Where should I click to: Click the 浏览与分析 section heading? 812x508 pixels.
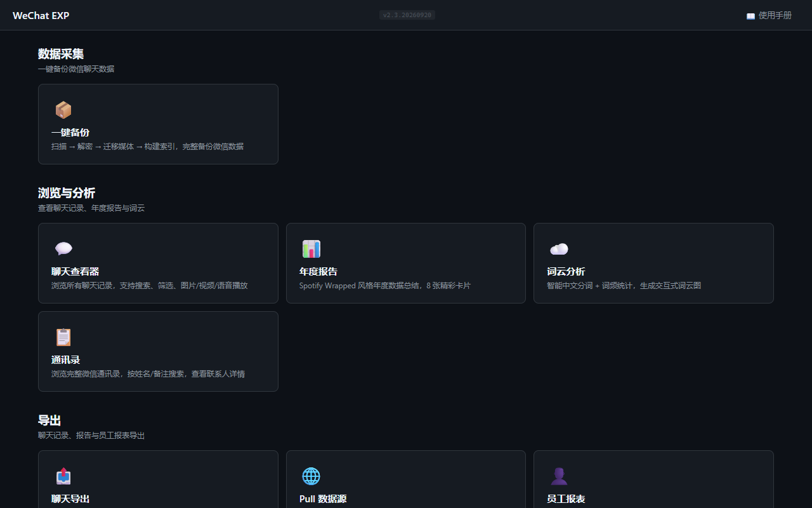click(x=67, y=193)
